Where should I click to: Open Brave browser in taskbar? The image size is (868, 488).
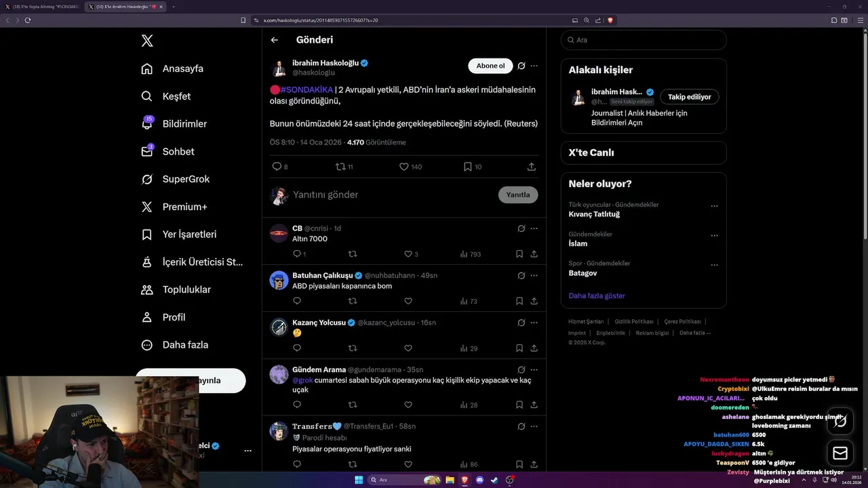pos(465,480)
